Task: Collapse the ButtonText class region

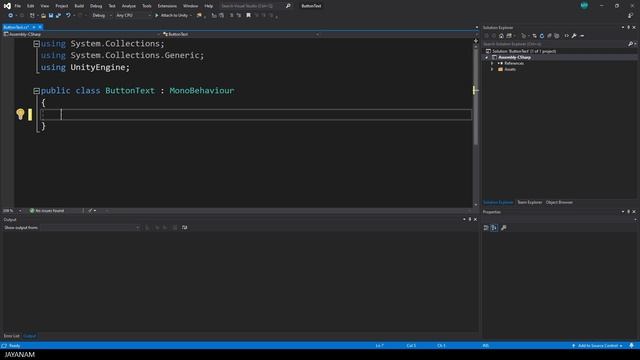Action: pos(36,91)
